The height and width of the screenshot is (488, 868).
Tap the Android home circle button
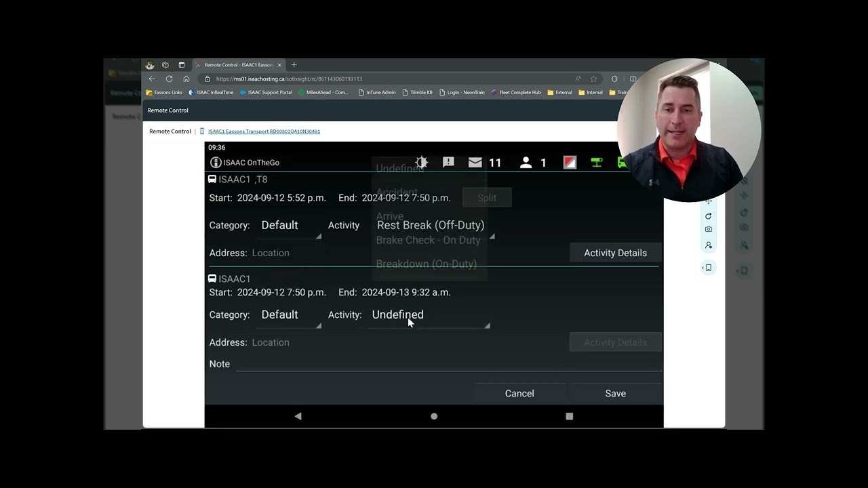click(434, 416)
